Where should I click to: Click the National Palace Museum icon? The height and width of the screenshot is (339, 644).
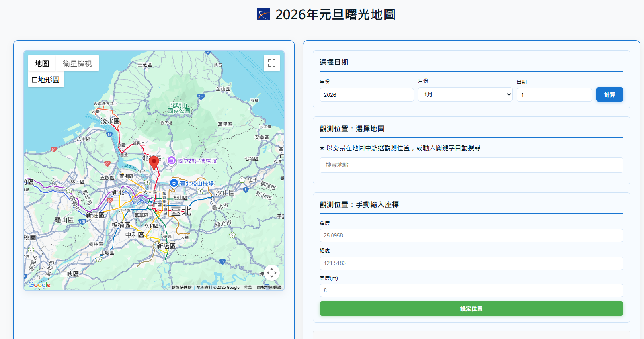pos(172,161)
